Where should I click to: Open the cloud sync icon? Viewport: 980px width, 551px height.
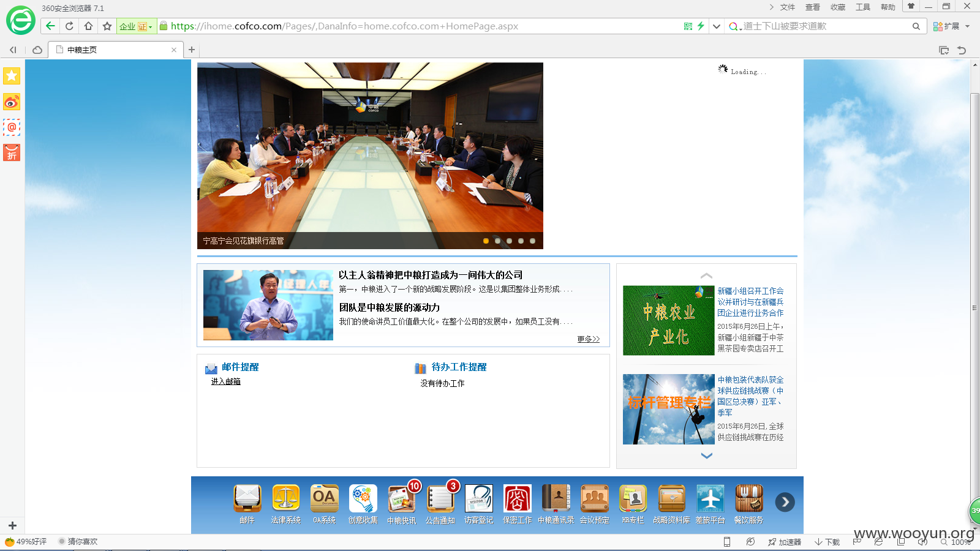tap(37, 50)
